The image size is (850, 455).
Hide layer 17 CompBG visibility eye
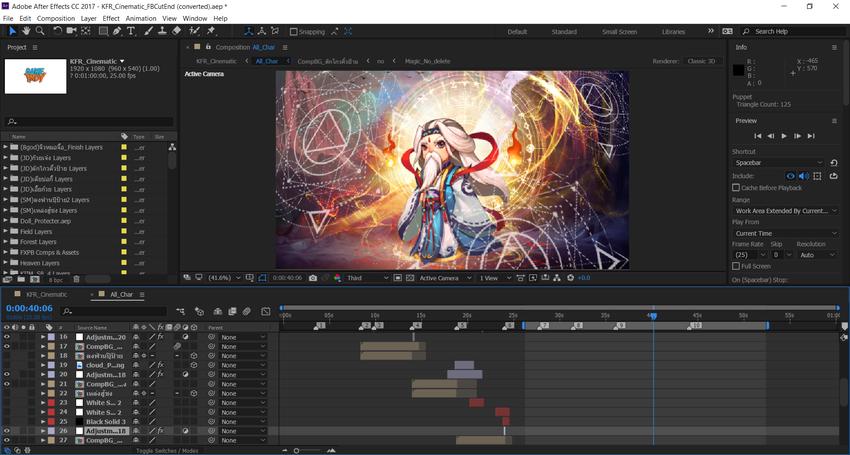[7, 347]
